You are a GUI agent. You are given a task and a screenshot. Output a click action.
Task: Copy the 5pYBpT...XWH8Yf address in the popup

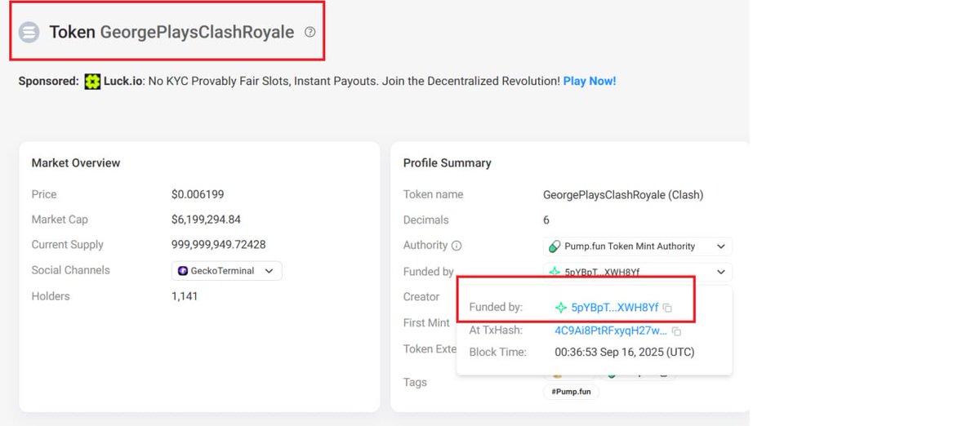click(x=667, y=308)
